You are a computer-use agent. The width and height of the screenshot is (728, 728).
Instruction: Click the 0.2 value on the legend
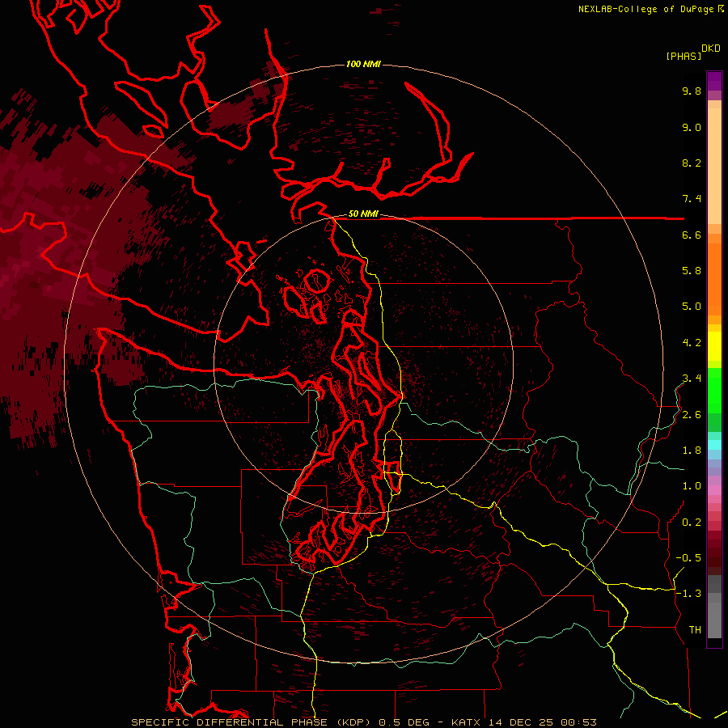point(692,523)
